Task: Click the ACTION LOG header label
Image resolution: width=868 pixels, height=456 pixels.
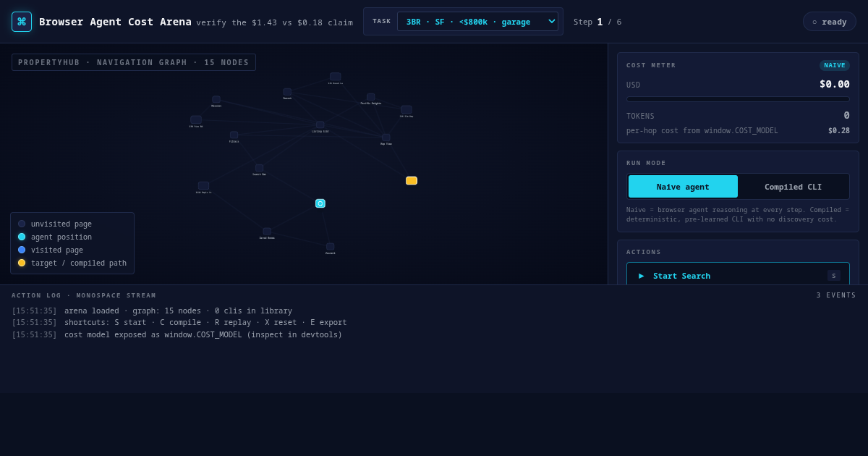Action: 84,295
